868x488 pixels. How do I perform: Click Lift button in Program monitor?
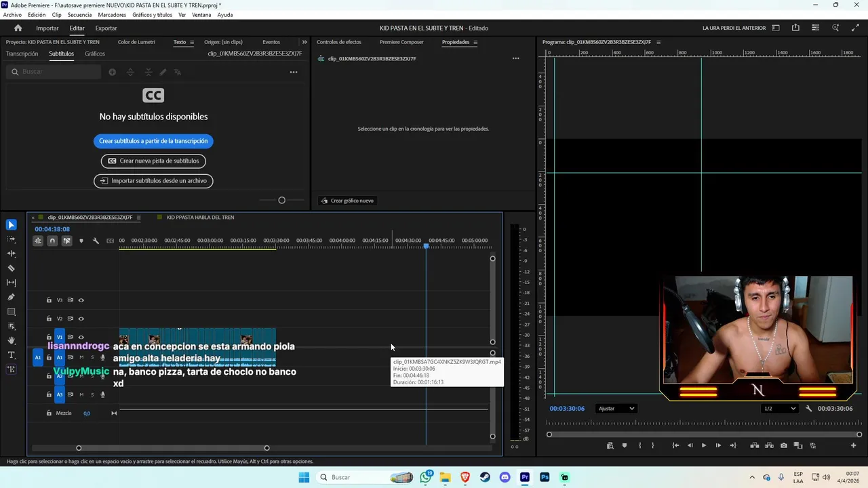click(x=754, y=445)
